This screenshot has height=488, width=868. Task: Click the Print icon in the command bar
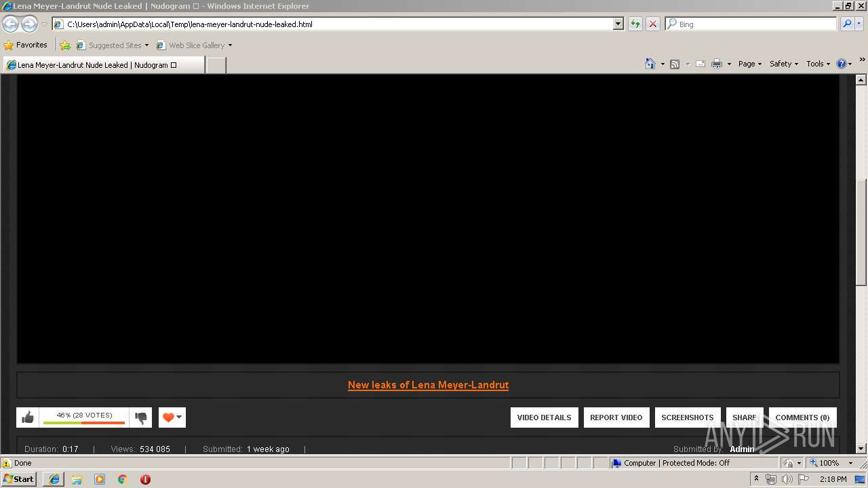[x=717, y=64]
